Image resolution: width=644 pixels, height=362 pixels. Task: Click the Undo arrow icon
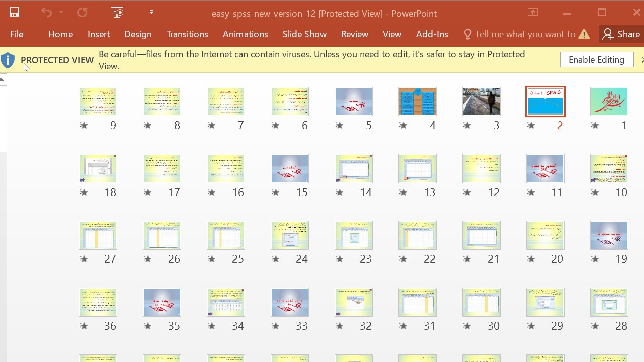[x=46, y=13]
